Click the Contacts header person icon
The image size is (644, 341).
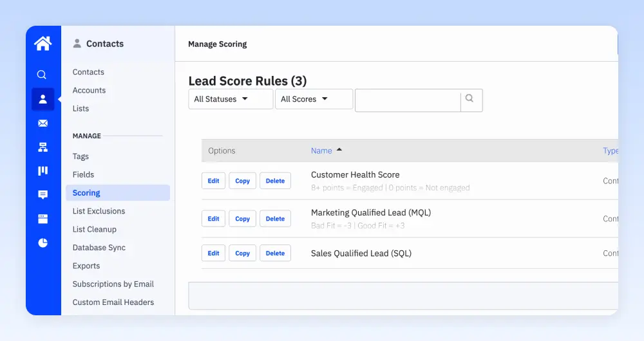click(x=77, y=44)
